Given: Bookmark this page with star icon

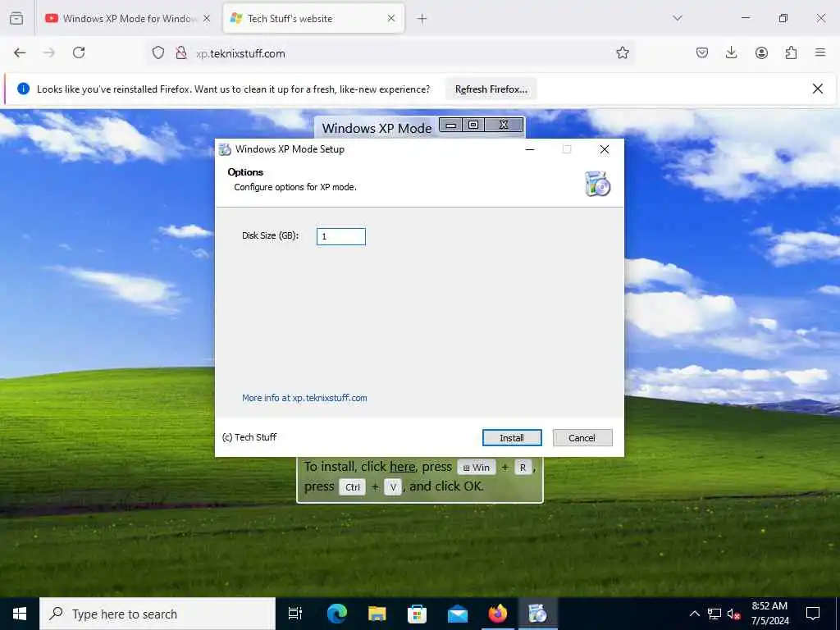Looking at the screenshot, I should (622, 52).
